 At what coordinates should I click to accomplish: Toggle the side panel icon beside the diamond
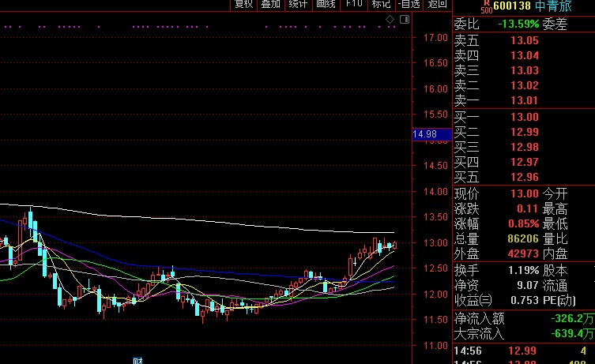405,19
